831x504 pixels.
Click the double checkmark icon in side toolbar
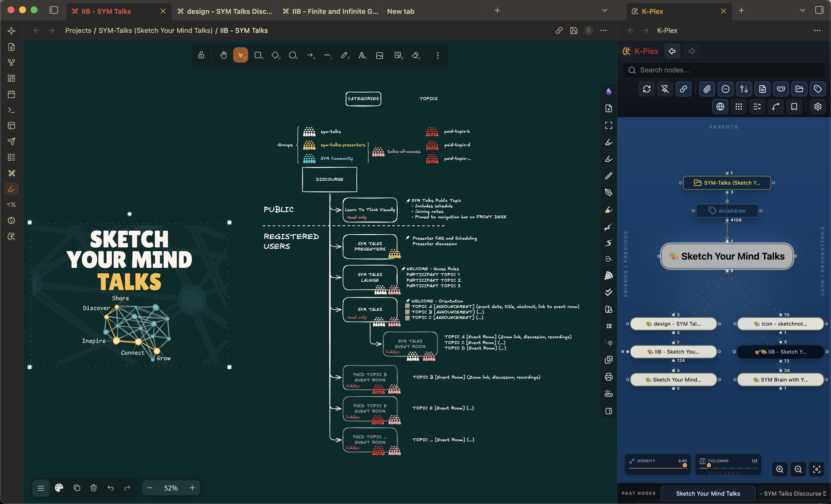coord(609,292)
